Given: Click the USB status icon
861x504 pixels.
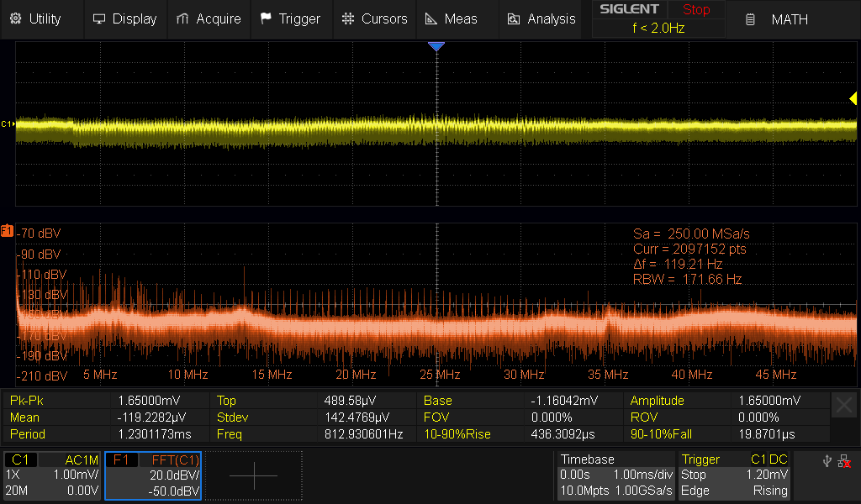Looking at the screenshot, I should [827, 460].
